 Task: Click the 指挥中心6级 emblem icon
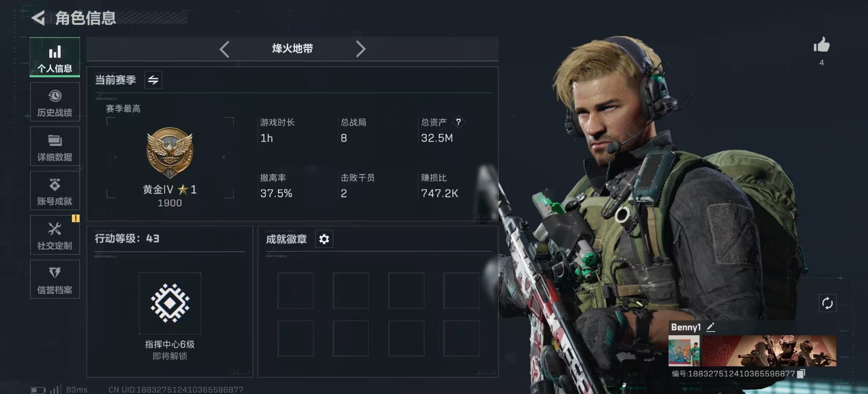tap(170, 303)
